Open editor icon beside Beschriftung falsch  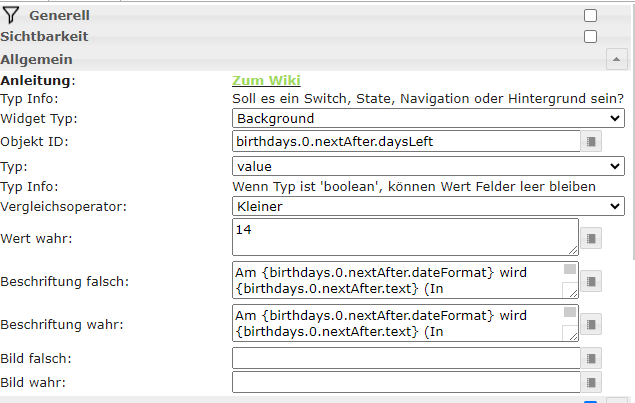coord(592,282)
